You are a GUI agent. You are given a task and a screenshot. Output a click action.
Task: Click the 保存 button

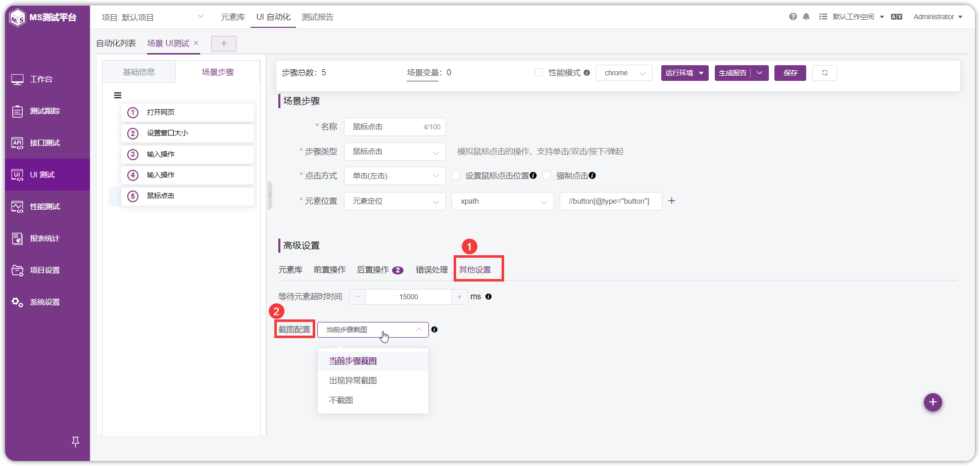click(x=790, y=73)
